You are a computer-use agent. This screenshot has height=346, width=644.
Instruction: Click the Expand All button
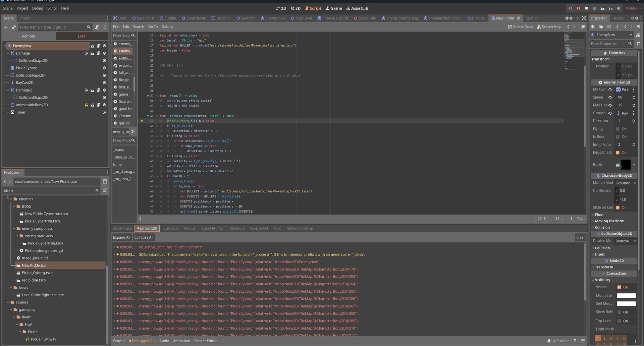(x=121, y=237)
